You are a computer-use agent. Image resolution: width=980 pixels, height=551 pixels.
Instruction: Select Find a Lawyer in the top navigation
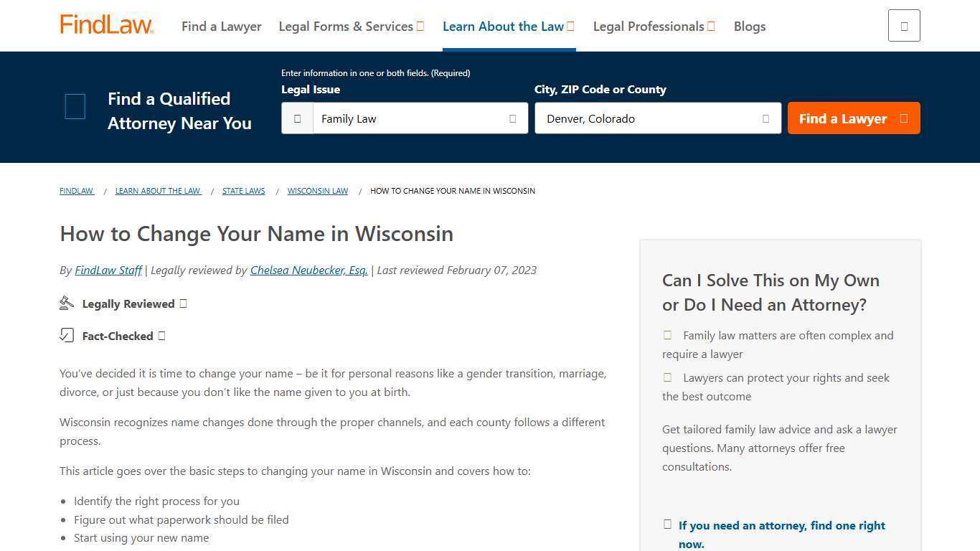pyautogui.click(x=221, y=26)
